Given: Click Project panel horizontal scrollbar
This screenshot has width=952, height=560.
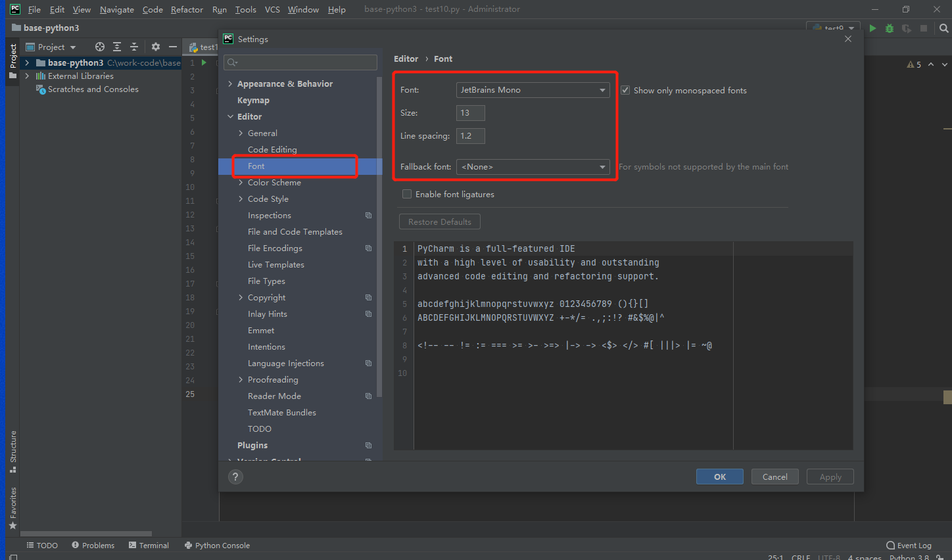Looking at the screenshot, I should click(86, 534).
